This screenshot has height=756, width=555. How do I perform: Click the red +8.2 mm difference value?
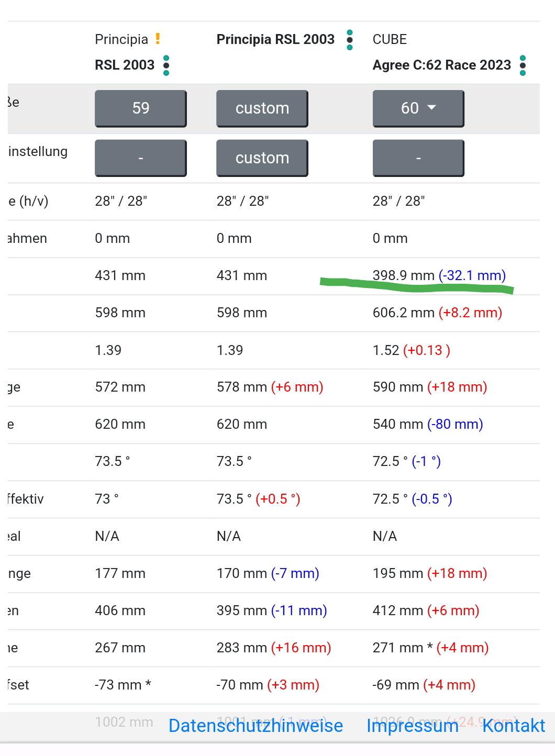click(470, 313)
